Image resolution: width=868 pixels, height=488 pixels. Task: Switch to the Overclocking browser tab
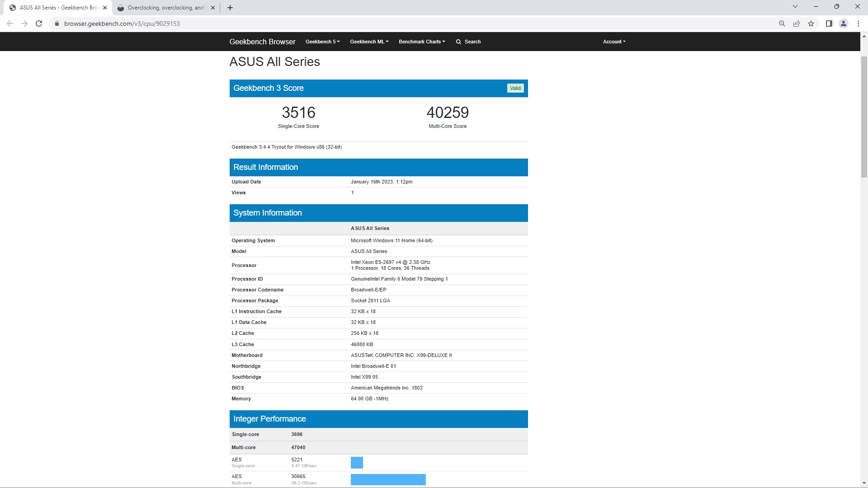pos(165,8)
